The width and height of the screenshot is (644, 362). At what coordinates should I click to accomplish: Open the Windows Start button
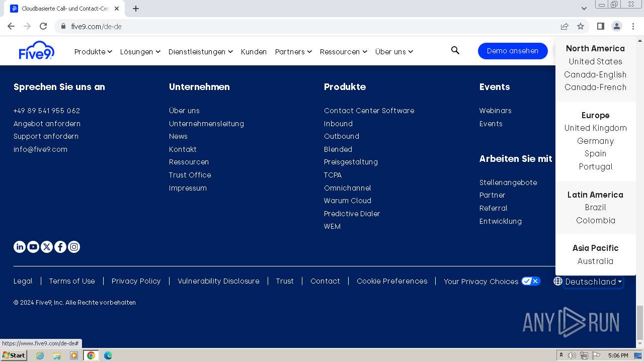point(14,355)
